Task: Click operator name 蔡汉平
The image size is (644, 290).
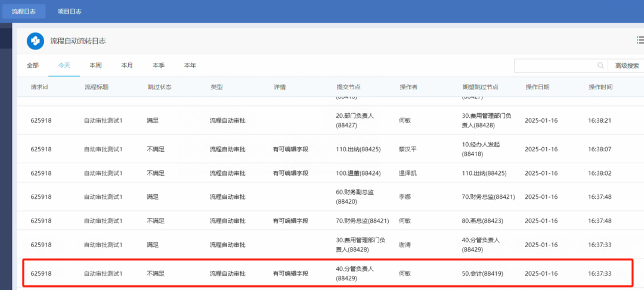Action: pos(408,149)
